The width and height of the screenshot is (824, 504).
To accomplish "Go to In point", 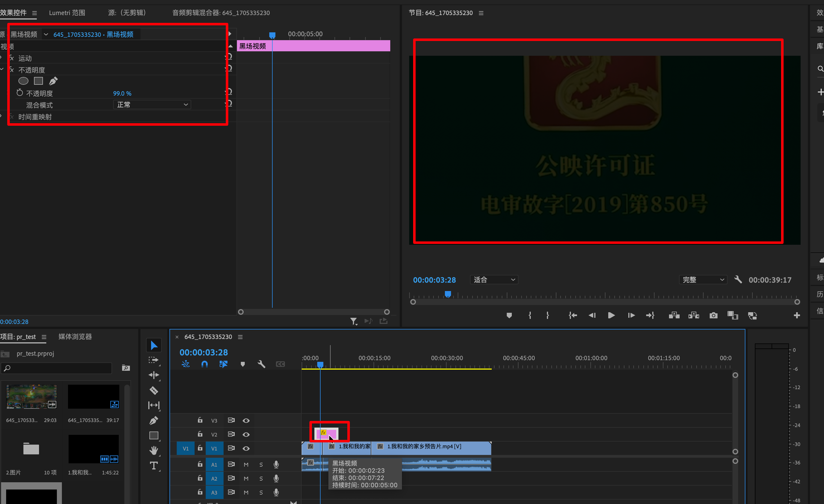I will [x=573, y=315].
